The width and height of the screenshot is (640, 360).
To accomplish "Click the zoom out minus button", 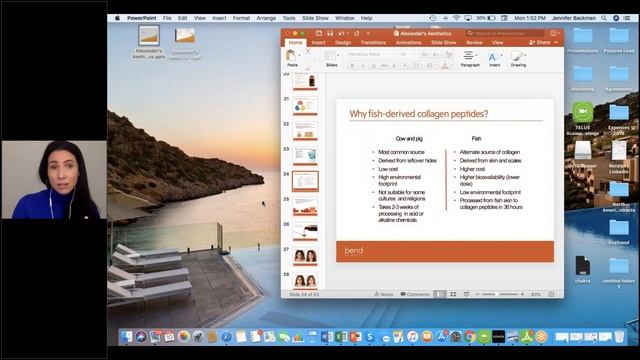I will (477, 294).
